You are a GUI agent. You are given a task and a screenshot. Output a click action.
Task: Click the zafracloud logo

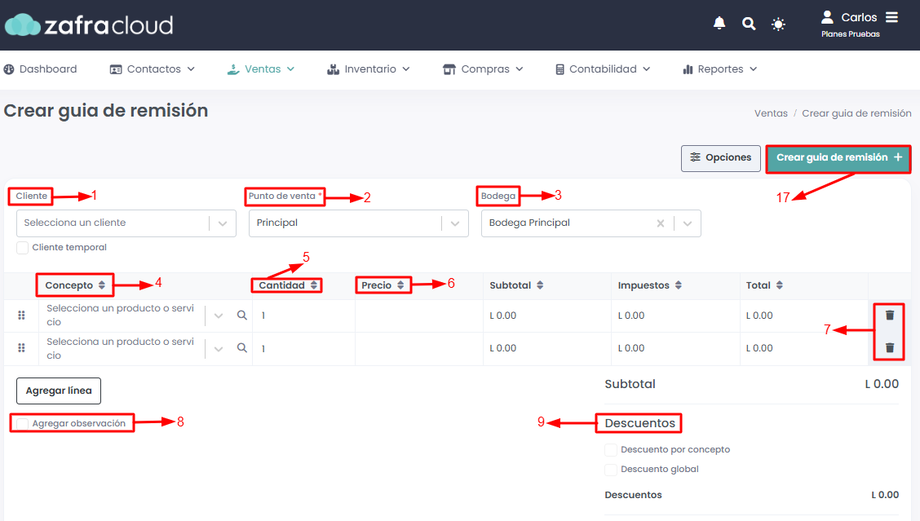pos(89,25)
